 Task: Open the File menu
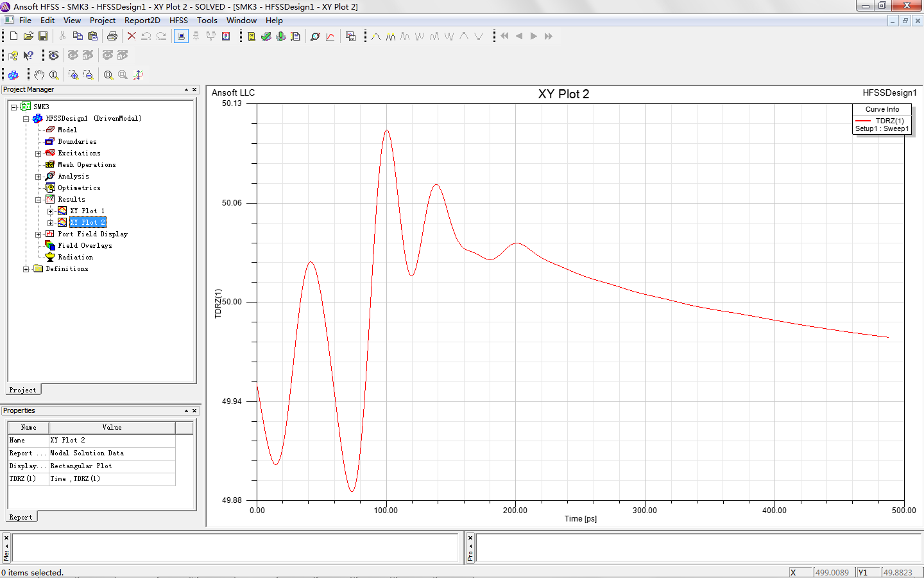[x=25, y=21]
